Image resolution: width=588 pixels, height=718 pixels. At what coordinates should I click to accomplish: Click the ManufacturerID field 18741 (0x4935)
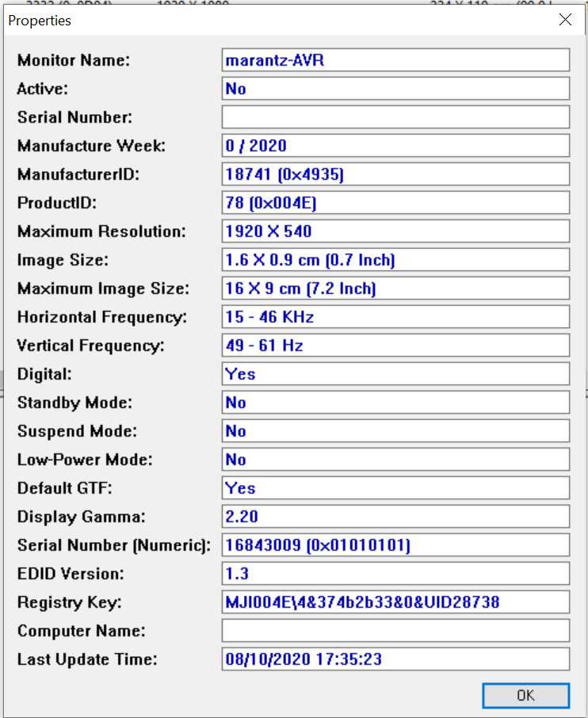(x=395, y=174)
